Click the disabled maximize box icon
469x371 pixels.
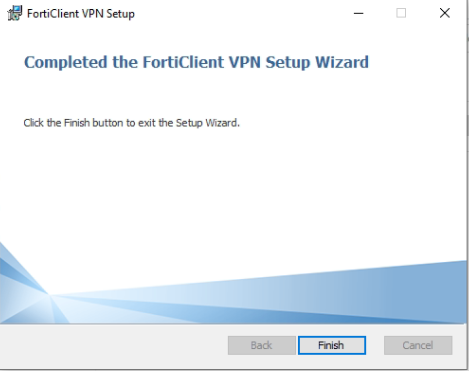pos(401,13)
